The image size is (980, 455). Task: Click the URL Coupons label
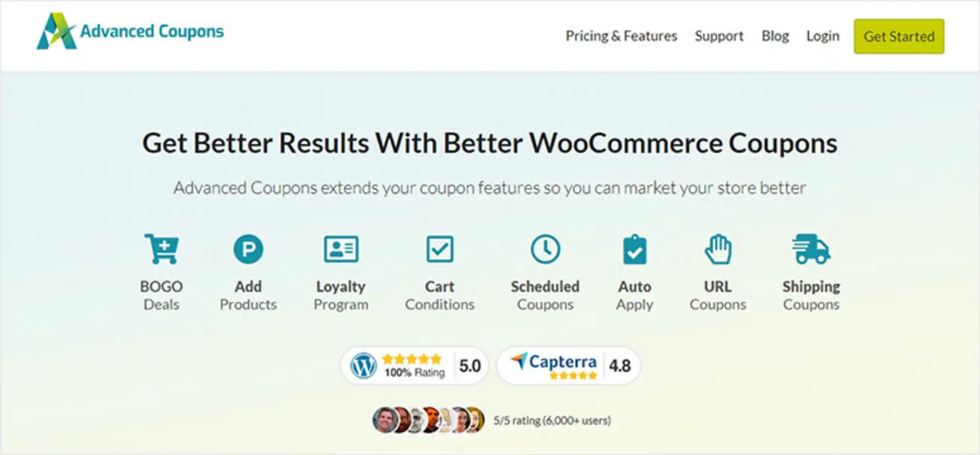[x=718, y=295]
